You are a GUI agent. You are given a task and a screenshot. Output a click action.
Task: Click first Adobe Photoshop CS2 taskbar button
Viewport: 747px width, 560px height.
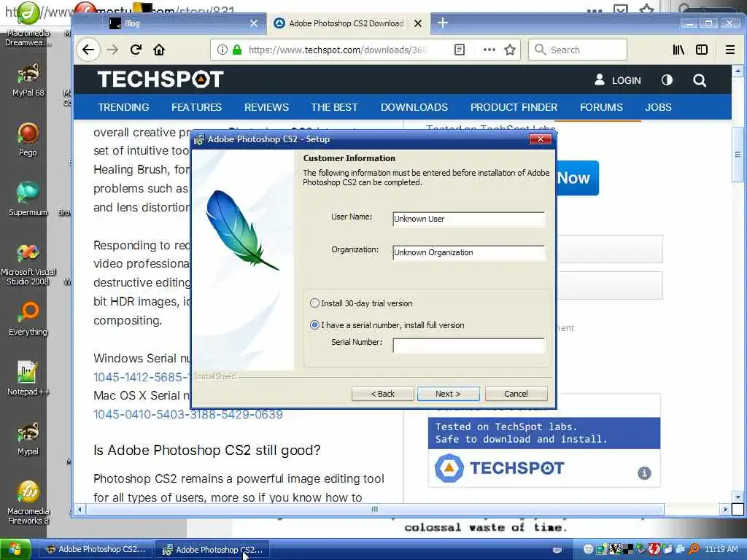click(x=96, y=550)
